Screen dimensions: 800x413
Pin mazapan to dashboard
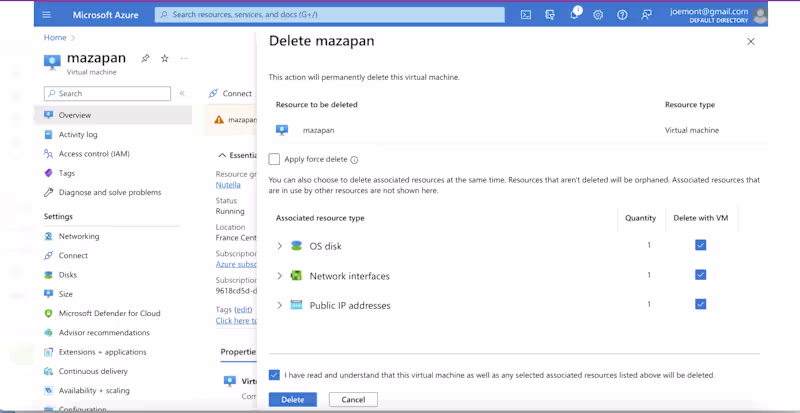[145, 59]
